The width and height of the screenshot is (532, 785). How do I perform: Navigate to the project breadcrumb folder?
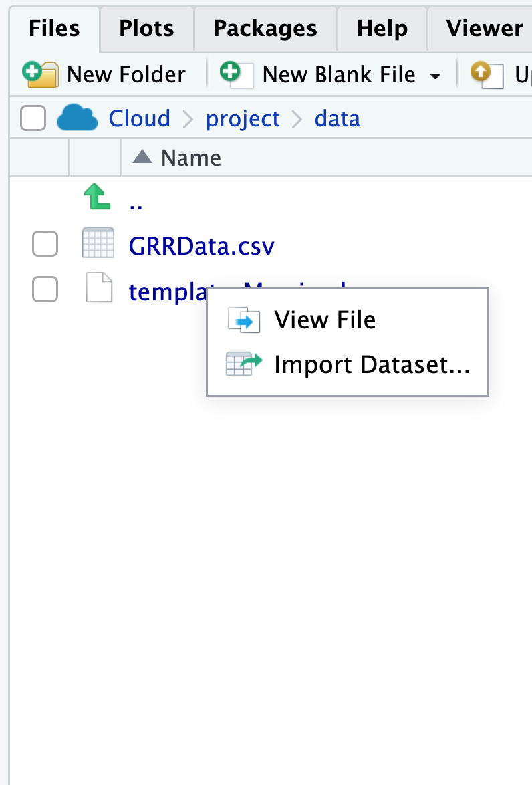coord(243,119)
